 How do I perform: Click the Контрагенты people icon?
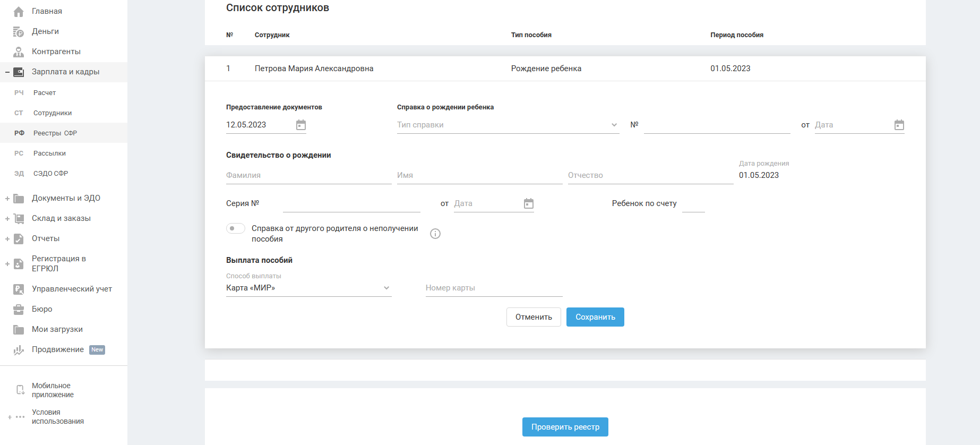click(x=19, y=52)
